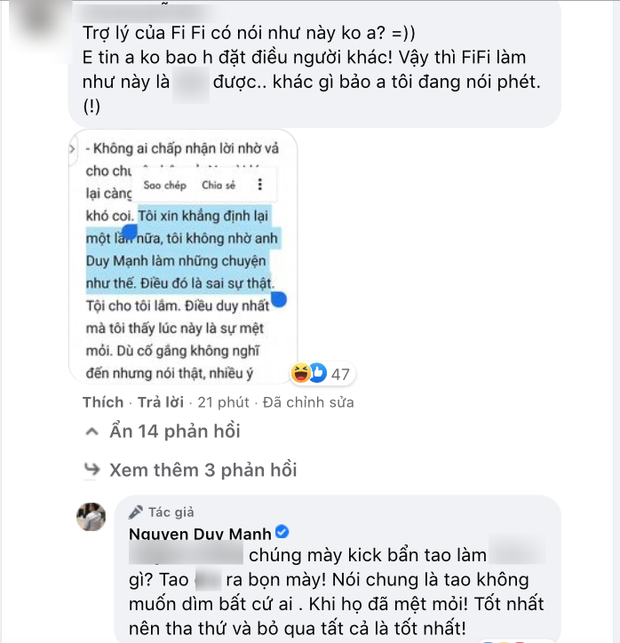The width and height of the screenshot is (620, 643).
Task: Select Sao chép in the text popup
Action: [165, 185]
